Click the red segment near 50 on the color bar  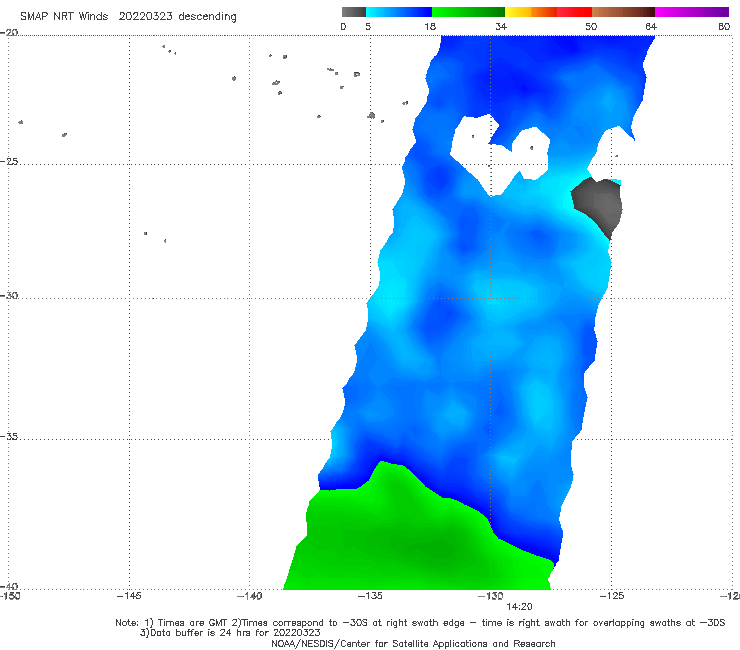(574, 12)
